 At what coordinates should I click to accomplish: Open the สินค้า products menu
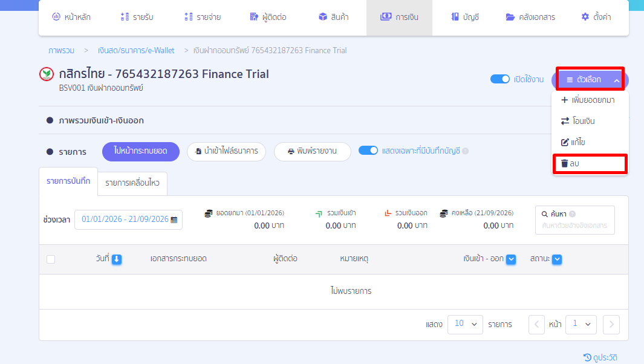(x=334, y=18)
